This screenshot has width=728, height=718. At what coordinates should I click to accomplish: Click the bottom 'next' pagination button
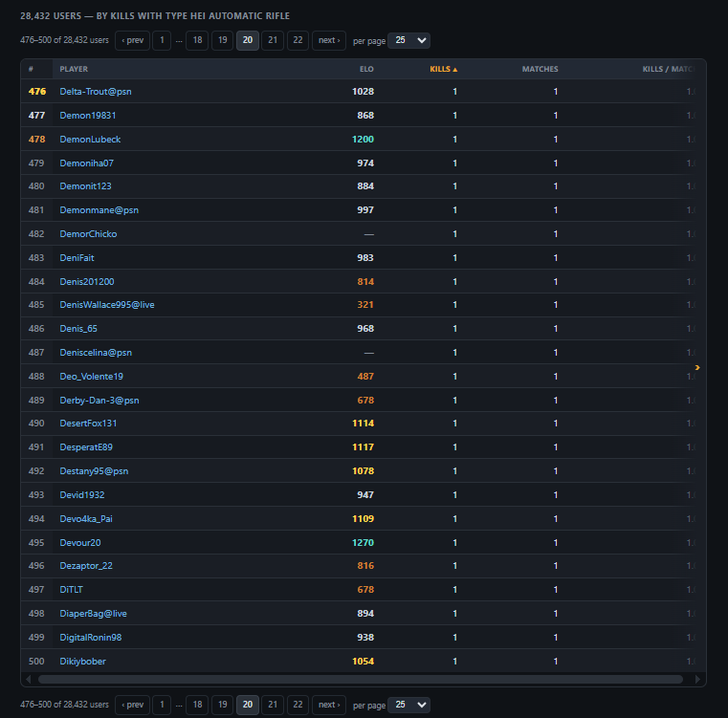click(x=329, y=705)
